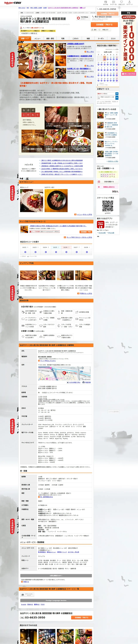Select 10/25 availability circle in course calendar
138x644 pixels.
pyautogui.click(x=56, y=252)
